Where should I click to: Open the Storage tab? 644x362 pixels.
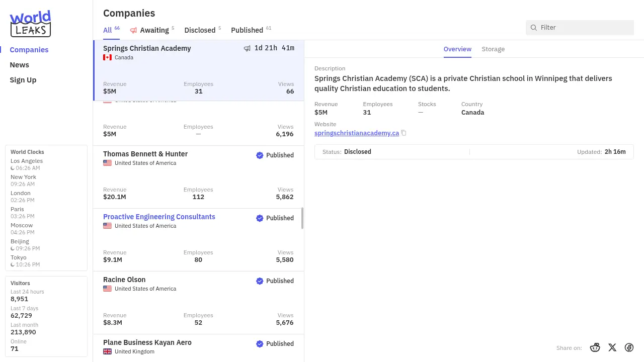493,49
